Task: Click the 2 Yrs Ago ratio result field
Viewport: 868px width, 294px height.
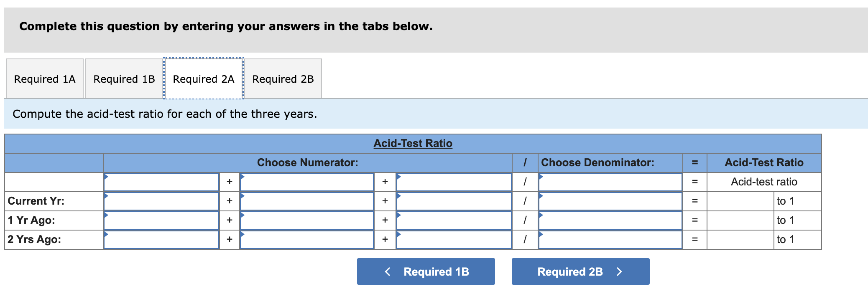Action: 740,239
